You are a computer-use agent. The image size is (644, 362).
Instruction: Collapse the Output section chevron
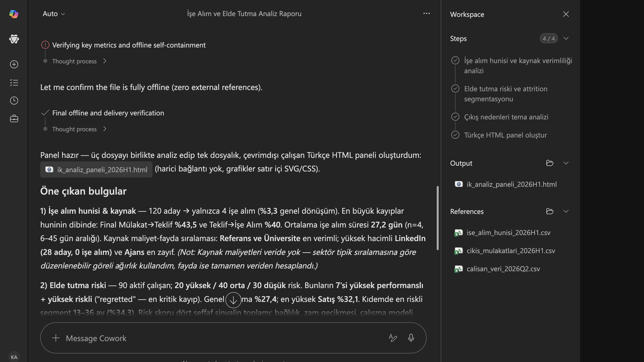coord(566,163)
